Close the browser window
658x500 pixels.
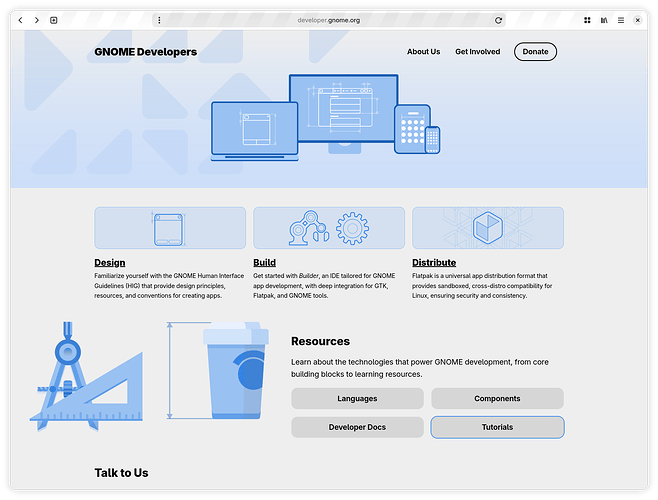637,20
